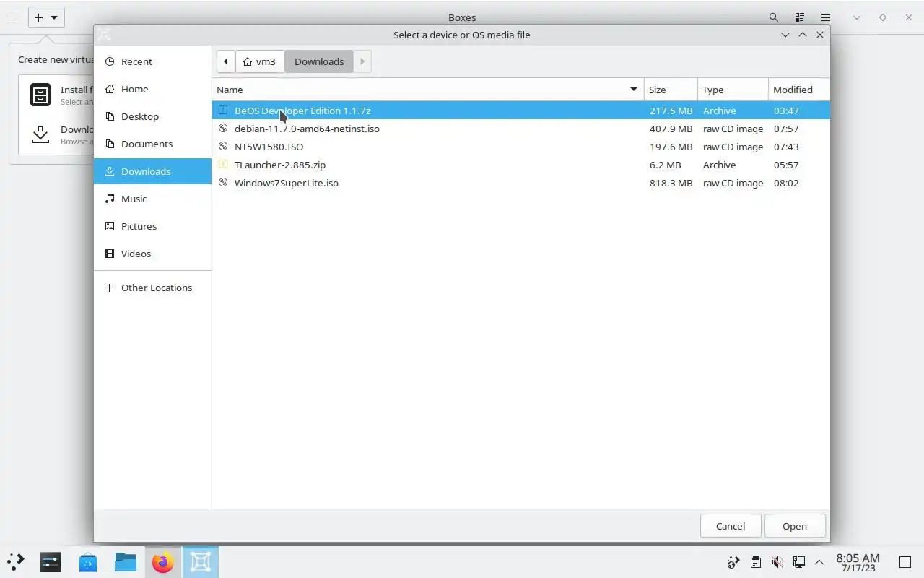Click the forward arrow in the path bar

(362, 61)
